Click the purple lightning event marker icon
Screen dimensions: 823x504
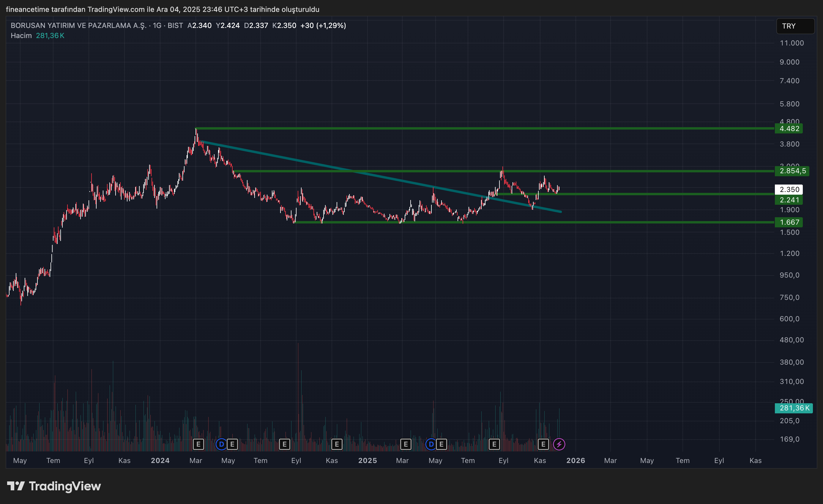[x=559, y=444]
